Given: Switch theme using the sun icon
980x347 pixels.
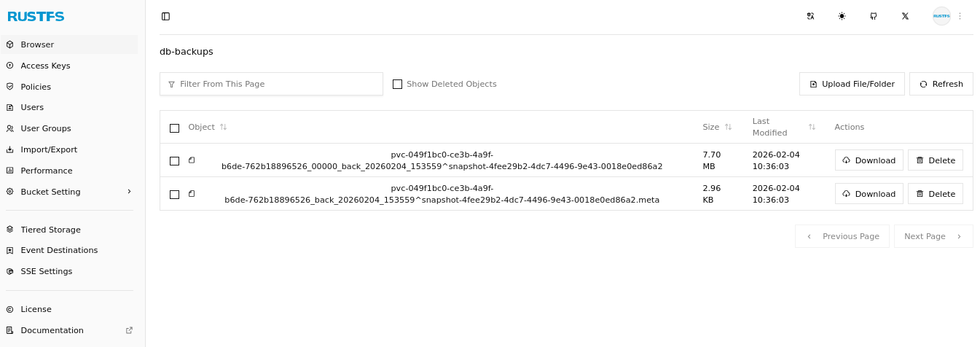Looking at the screenshot, I should click(842, 16).
